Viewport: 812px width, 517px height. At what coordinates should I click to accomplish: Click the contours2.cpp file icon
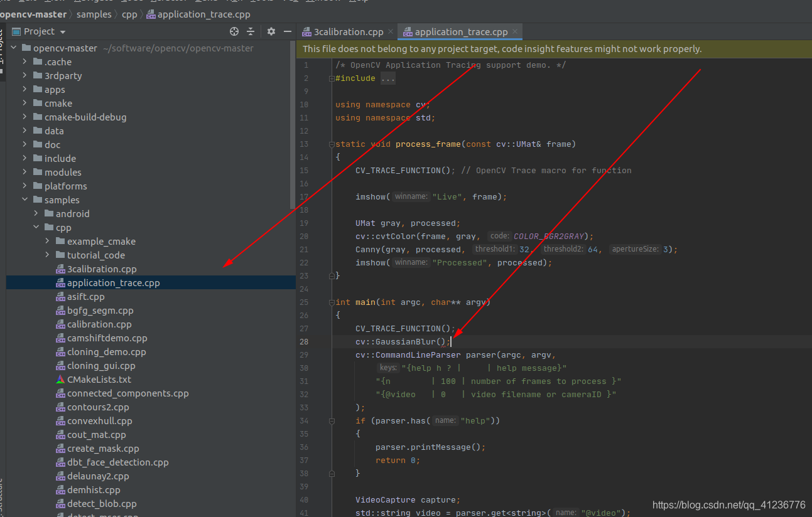click(x=60, y=407)
